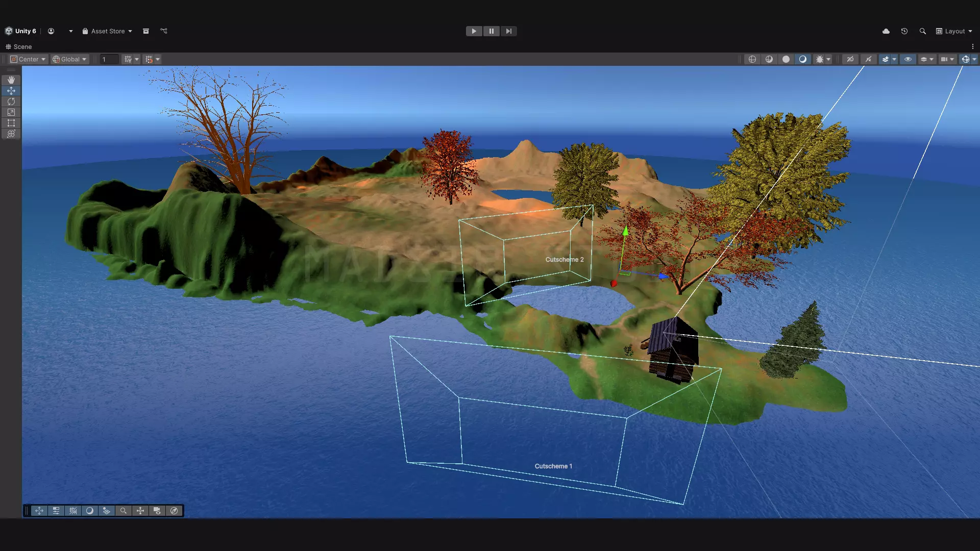Toggle grid snapping

149,59
